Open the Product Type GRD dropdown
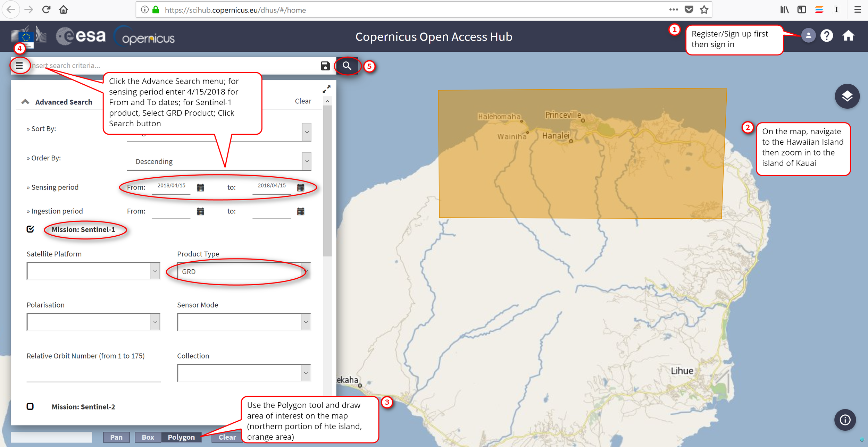Viewport: 868px width, 447px height. point(244,271)
